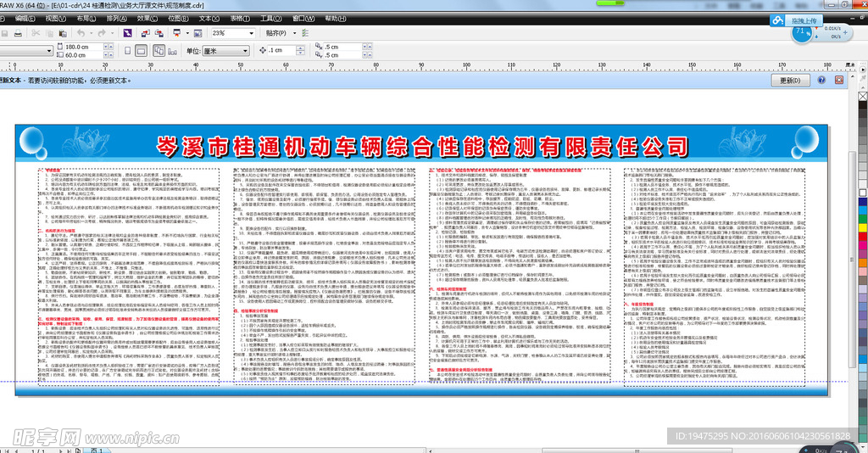Toggle the all pages layout button
Viewport: 868px width, 453px height.
tap(159, 51)
